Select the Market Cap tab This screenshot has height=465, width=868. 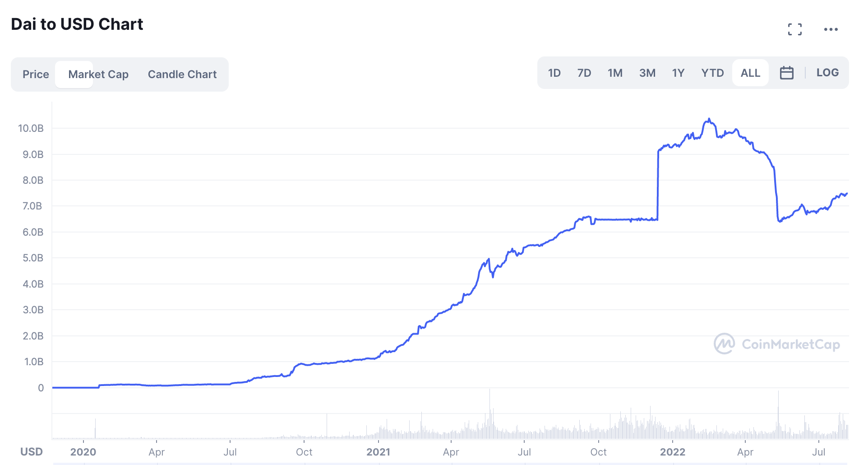(98, 74)
